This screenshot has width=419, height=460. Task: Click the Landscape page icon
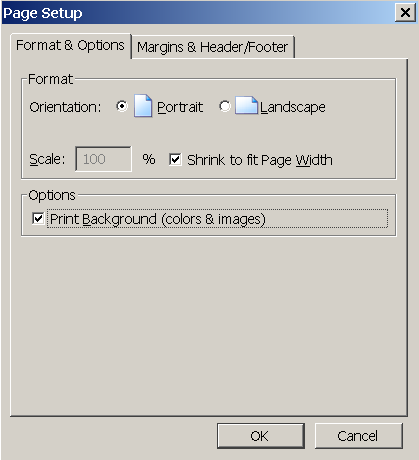pos(246,106)
